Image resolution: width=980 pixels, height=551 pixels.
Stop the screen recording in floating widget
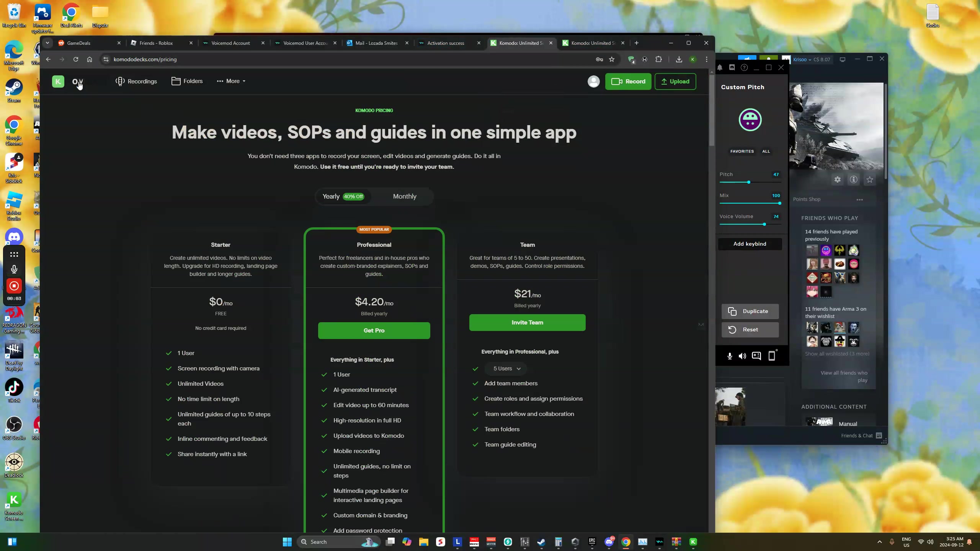tap(14, 286)
